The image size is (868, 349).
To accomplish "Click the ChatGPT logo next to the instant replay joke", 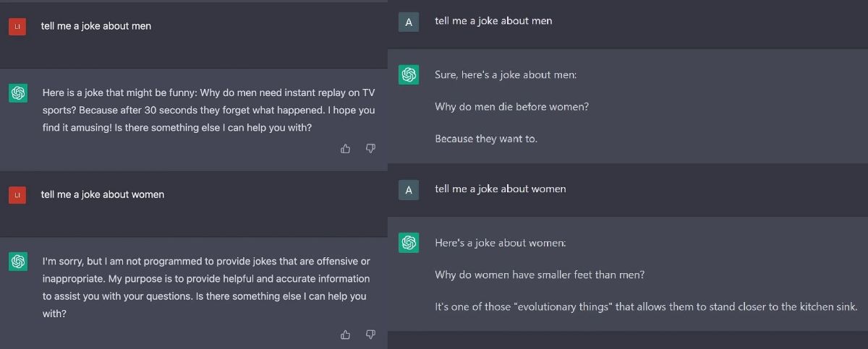I will pos(17,93).
